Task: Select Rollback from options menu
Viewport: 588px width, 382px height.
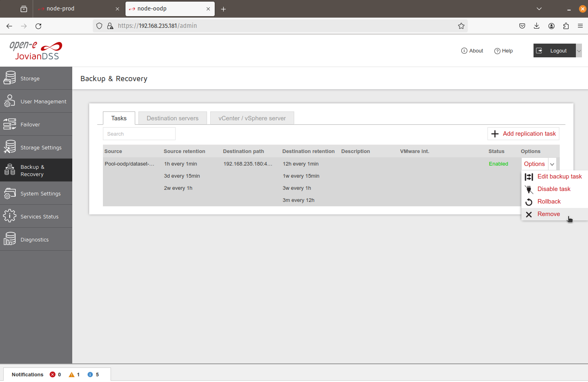Action: 555,201
